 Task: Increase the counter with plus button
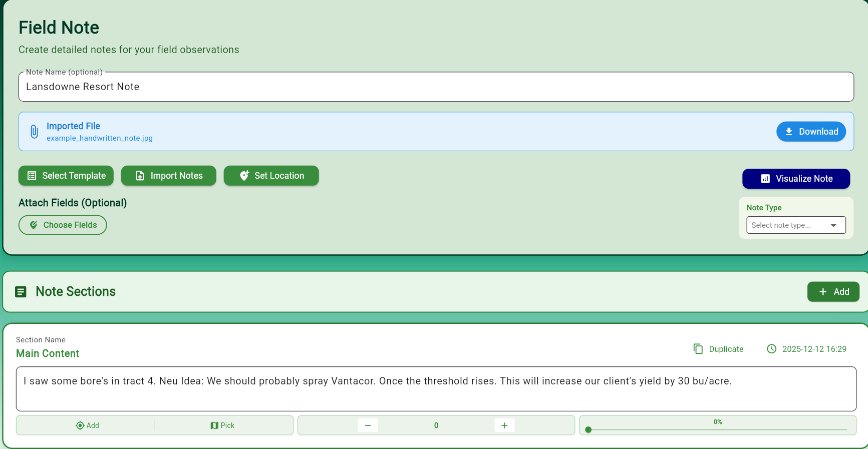[x=504, y=425]
